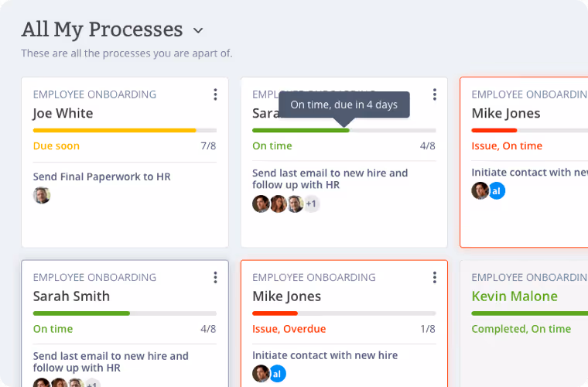Click the Issue, On time status label
Image resolution: width=588 pixels, height=387 pixels.
click(507, 146)
